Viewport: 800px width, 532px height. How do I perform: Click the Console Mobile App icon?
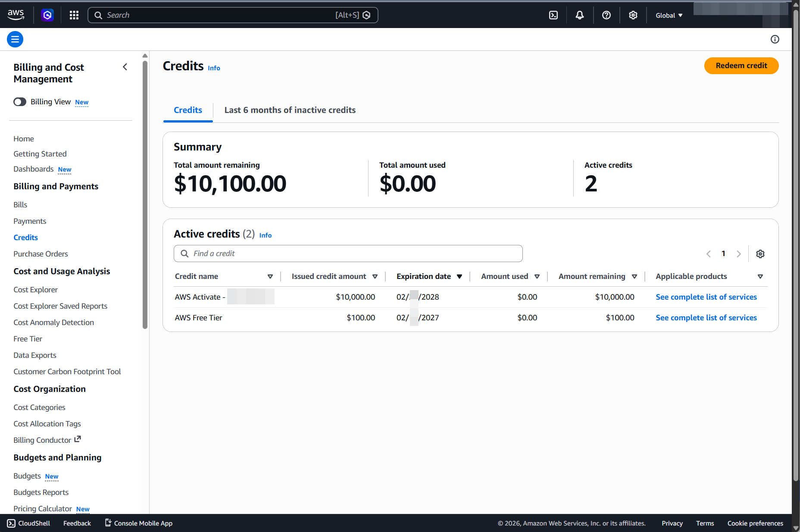pyautogui.click(x=108, y=523)
